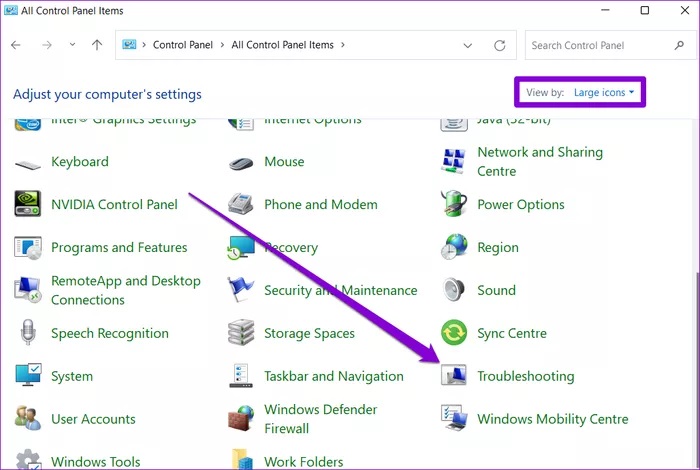Open the Storage Spaces icon

coord(241,333)
